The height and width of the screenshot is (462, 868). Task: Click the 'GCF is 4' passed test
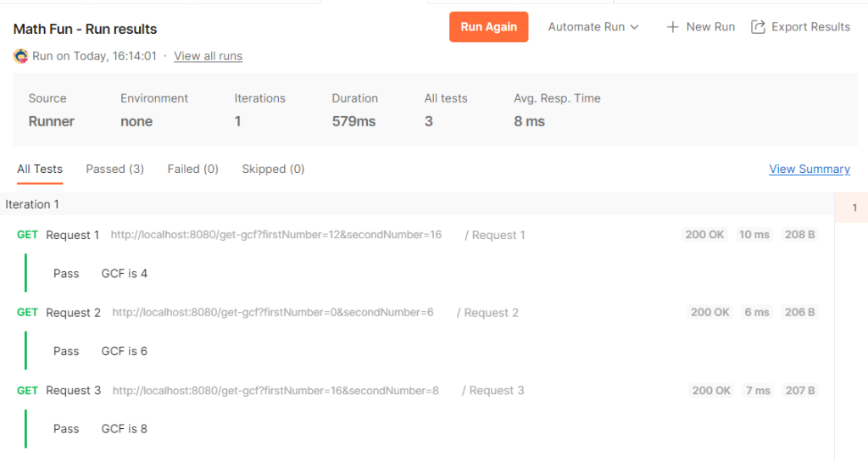click(x=124, y=274)
